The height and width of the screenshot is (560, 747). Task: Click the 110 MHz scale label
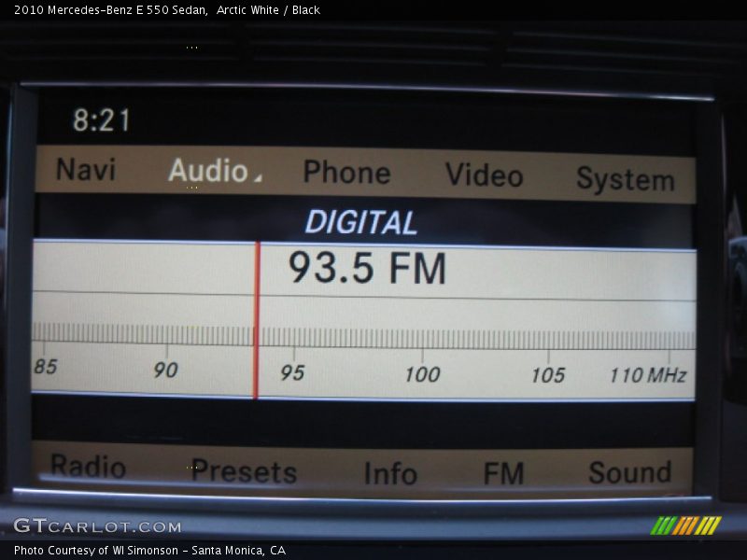pos(648,375)
